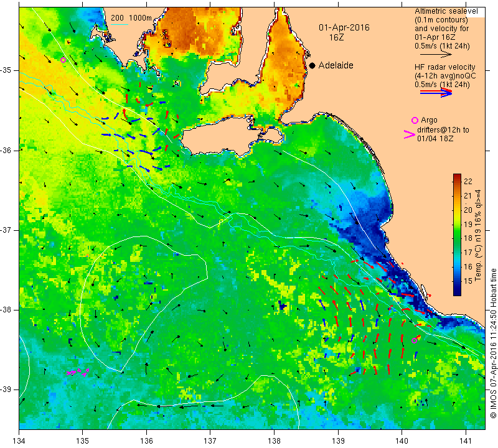
Task: Click the magenta Argo float near 134.7E
Action: (63, 60)
